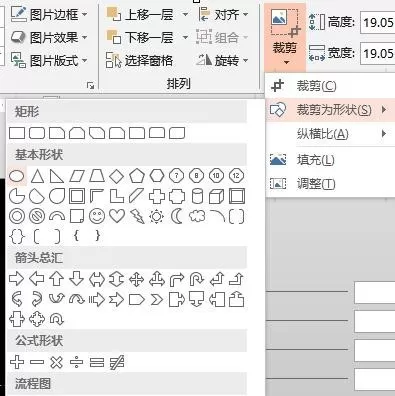Open the picture styles dialog launcher
The height and width of the screenshot is (396, 395).
(x=90, y=86)
